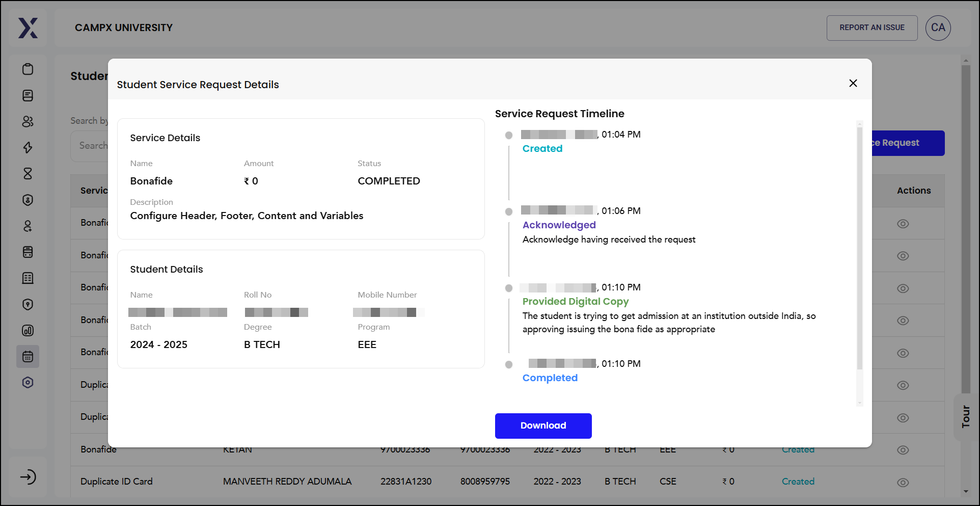Click the Created timeline status
980x506 pixels.
tap(542, 149)
